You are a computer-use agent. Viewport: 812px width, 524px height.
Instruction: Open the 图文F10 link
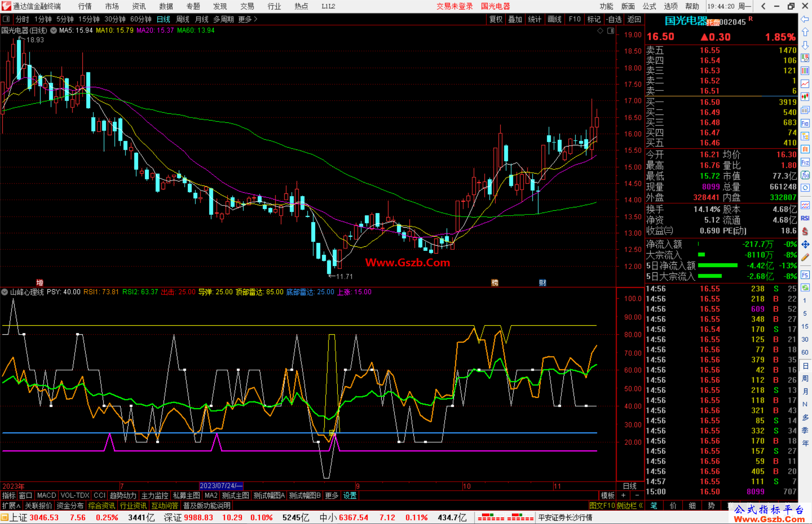click(602, 506)
